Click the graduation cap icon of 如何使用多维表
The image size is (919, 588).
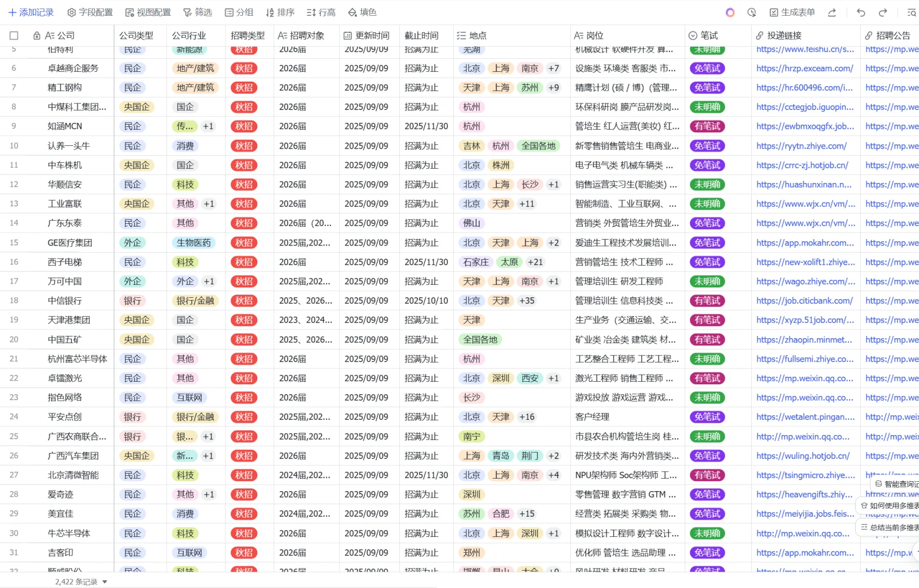(864, 506)
